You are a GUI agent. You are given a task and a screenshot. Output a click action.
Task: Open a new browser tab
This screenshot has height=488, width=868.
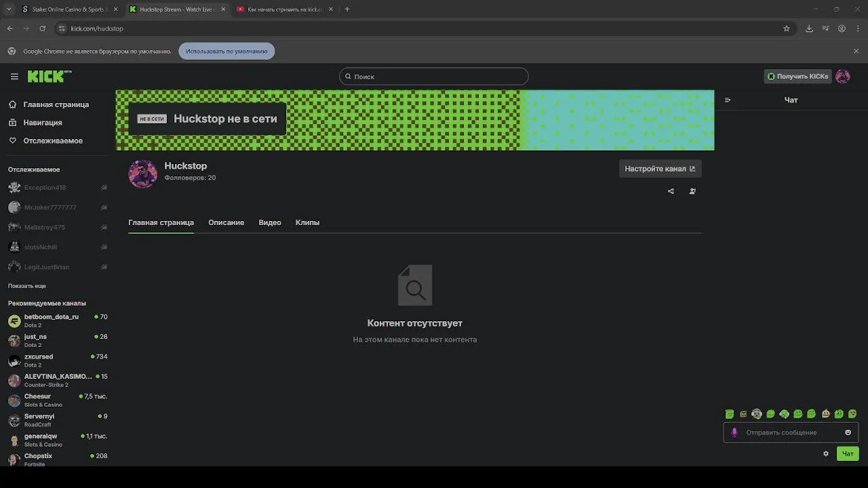click(347, 9)
